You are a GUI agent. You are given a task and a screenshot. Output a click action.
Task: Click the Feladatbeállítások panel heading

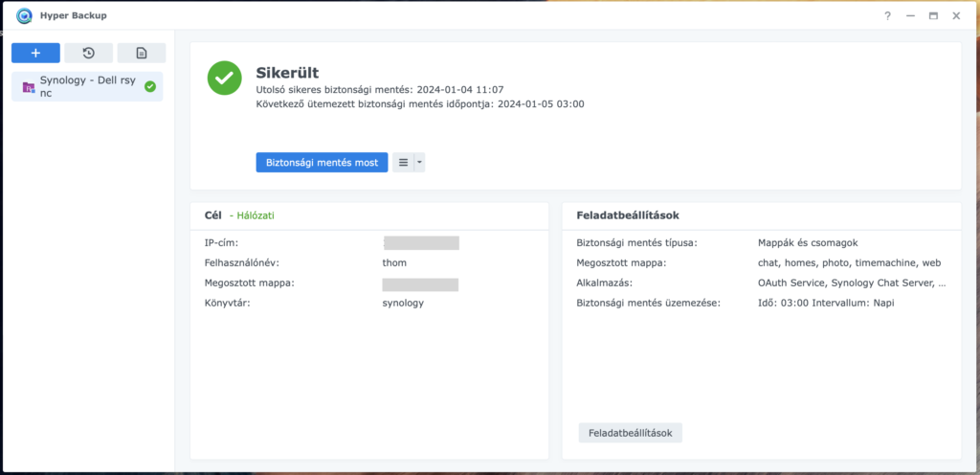point(628,215)
